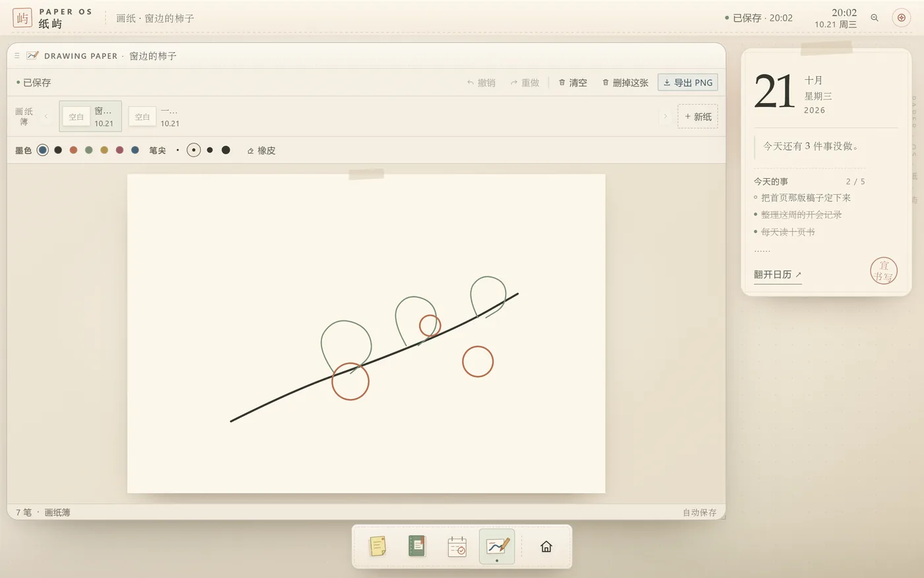Choose the largest pen tip size
This screenshot has height=578, width=924.
226,150
